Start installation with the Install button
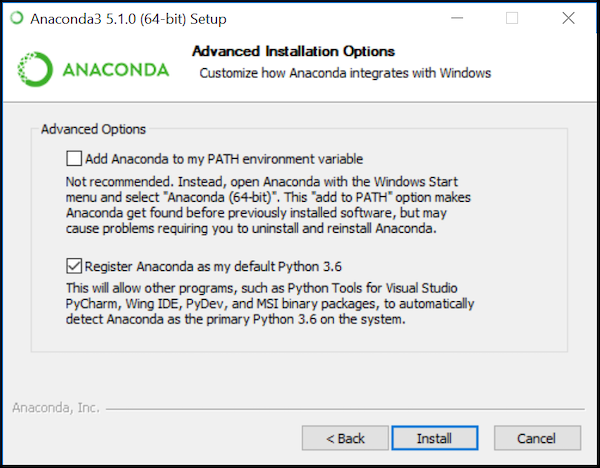The width and height of the screenshot is (600, 468). (x=435, y=438)
